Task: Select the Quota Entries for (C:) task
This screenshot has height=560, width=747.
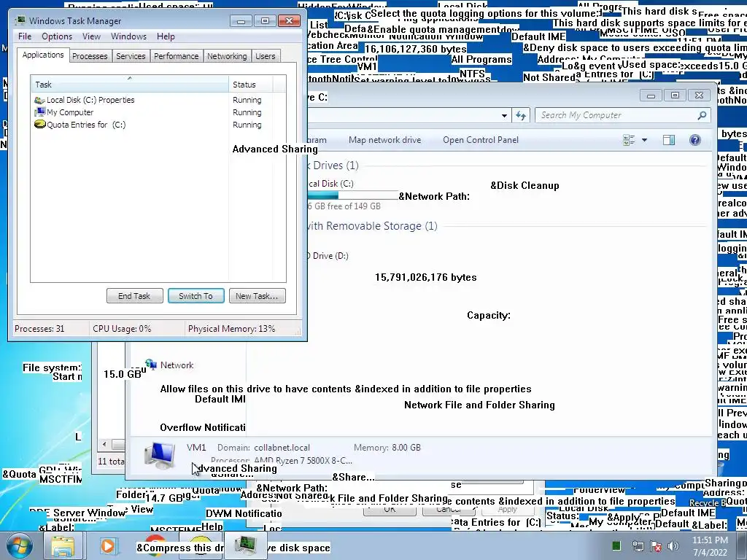Action: click(158, 125)
